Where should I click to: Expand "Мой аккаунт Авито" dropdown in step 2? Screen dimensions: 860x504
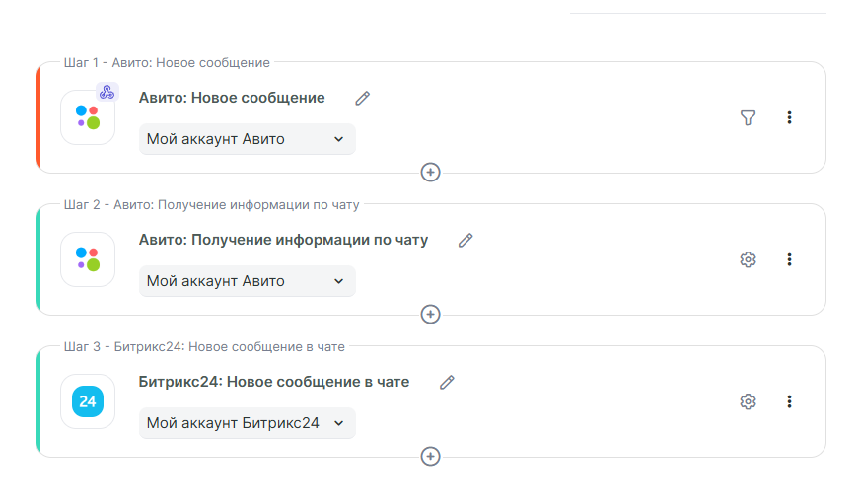[x=247, y=281]
